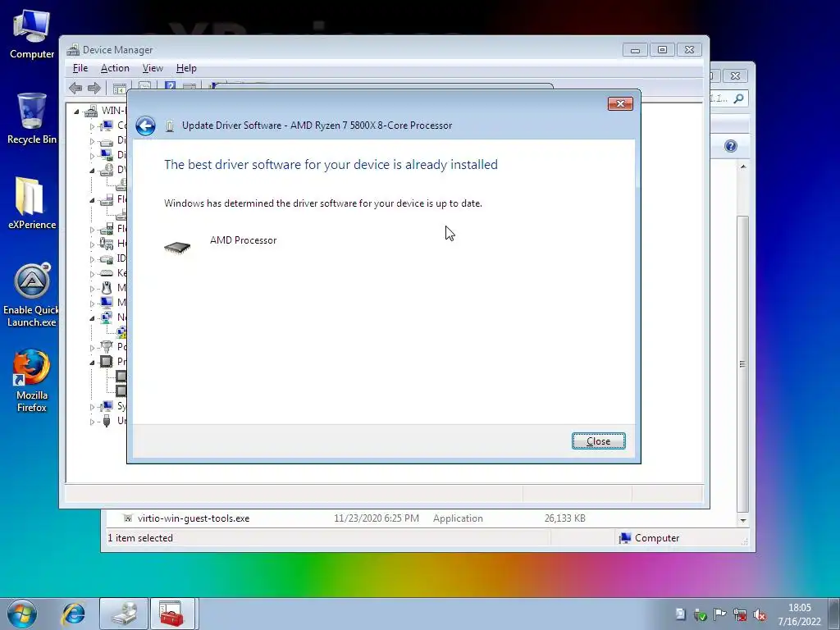Open the Computer desktop icon
Screen dimensions: 840x630
click(32, 34)
